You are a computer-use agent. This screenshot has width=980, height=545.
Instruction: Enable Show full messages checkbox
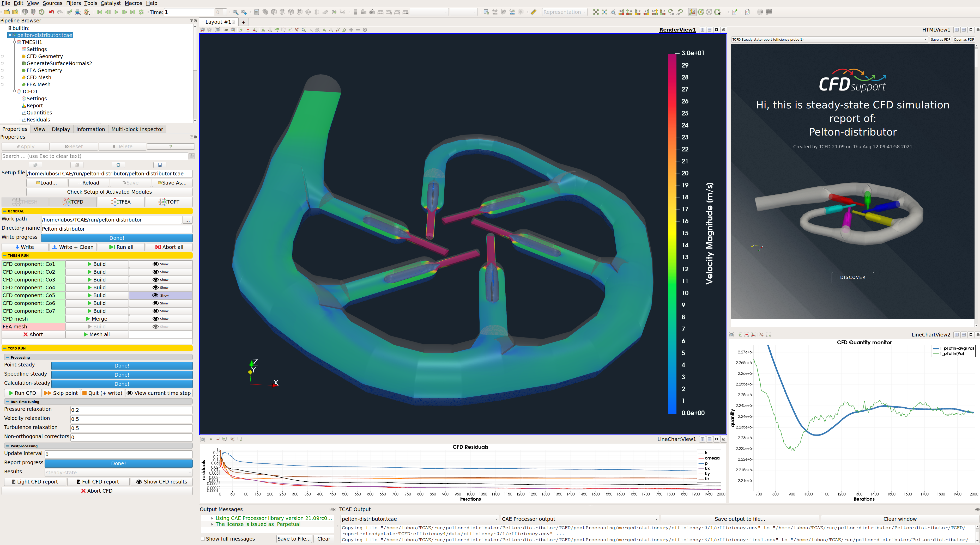click(x=203, y=539)
